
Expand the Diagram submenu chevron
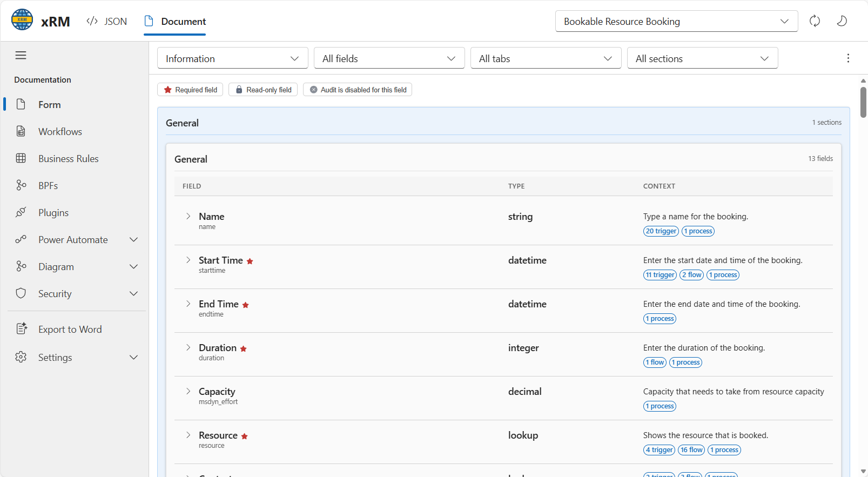click(134, 266)
